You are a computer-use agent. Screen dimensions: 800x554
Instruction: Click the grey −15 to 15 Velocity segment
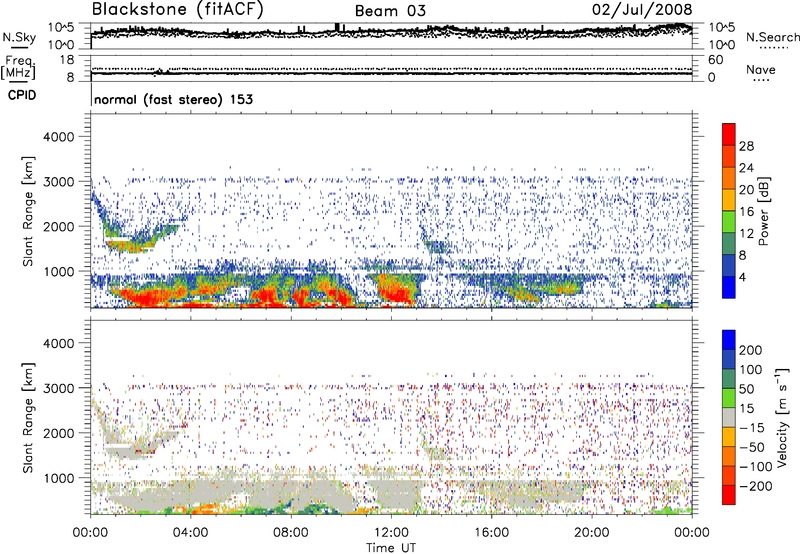(x=729, y=417)
